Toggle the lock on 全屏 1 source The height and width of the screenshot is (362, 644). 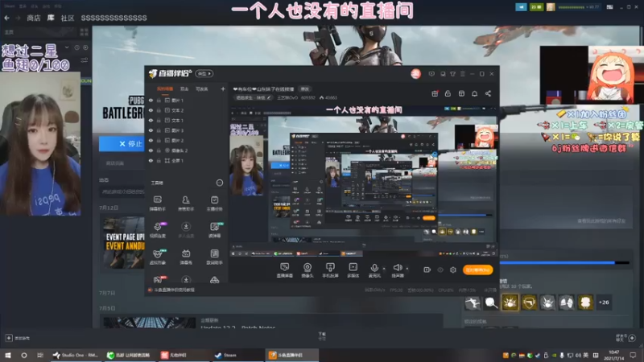coord(159,160)
